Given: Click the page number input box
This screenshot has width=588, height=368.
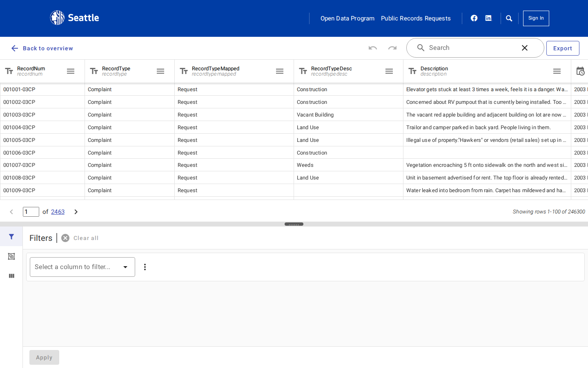Looking at the screenshot, I should [31, 212].
